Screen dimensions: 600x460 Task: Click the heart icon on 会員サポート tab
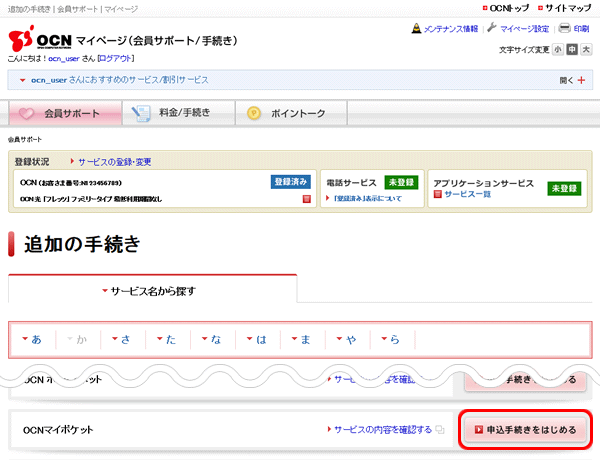(x=26, y=114)
